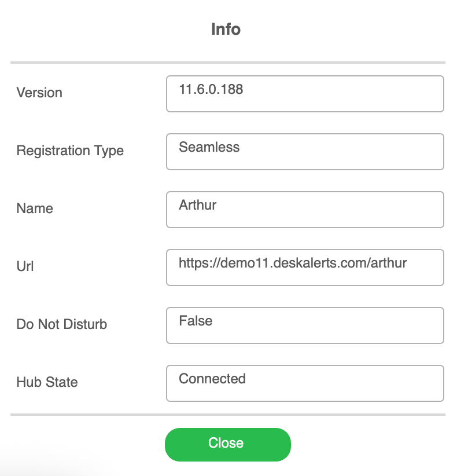Click the Hub State label
The height and width of the screenshot is (476, 457).
(x=47, y=382)
